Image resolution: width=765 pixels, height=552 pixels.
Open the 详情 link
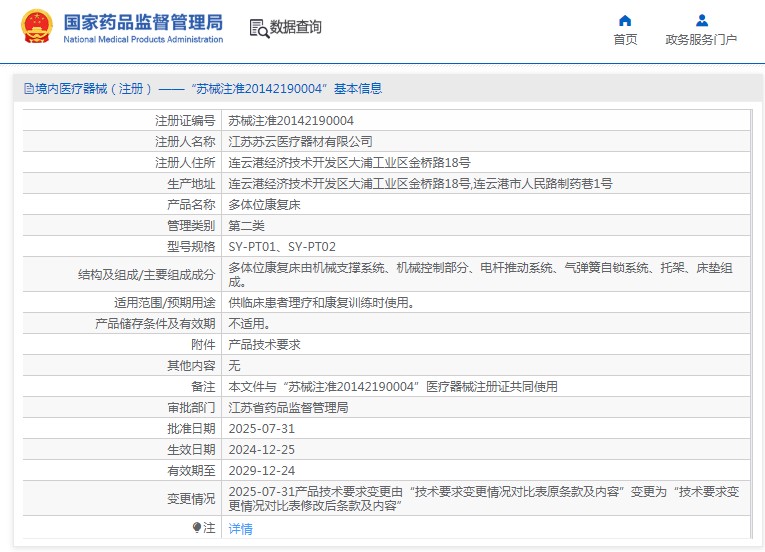click(x=241, y=529)
